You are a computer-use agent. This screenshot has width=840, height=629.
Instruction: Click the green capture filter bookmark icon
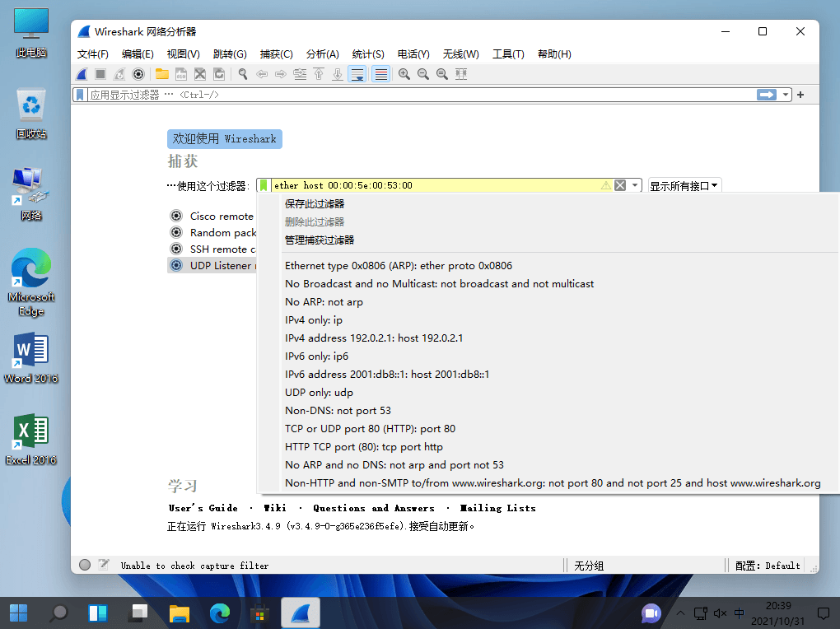click(x=264, y=185)
